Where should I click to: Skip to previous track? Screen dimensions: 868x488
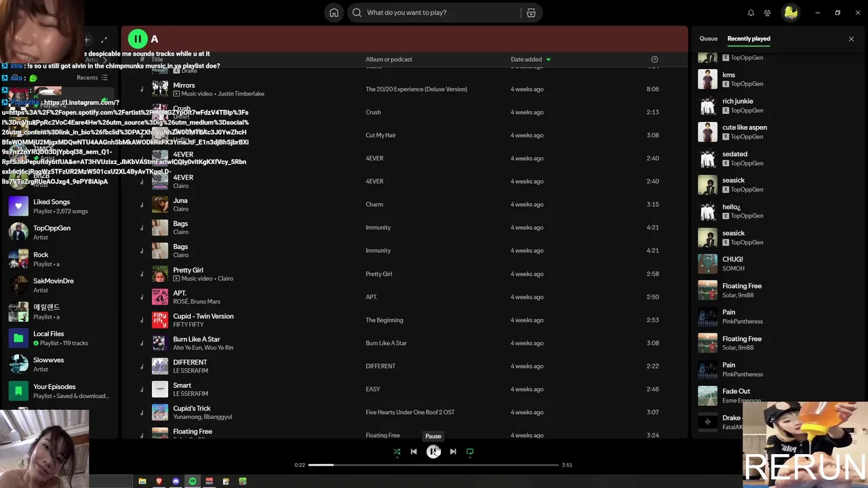tap(414, 451)
